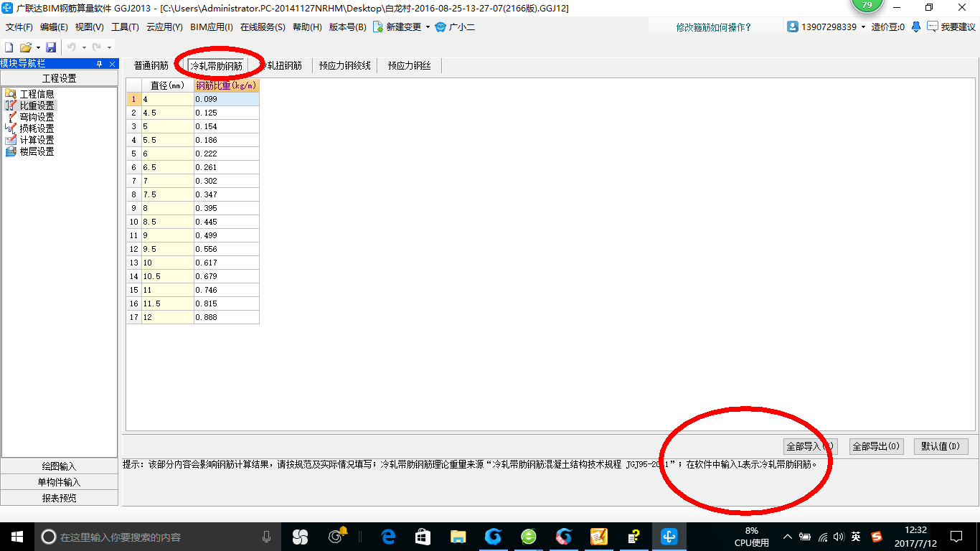980x551 pixels.
Task: Open the 云应用(Y) menu
Action: pyautogui.click(x=164, y=27)
